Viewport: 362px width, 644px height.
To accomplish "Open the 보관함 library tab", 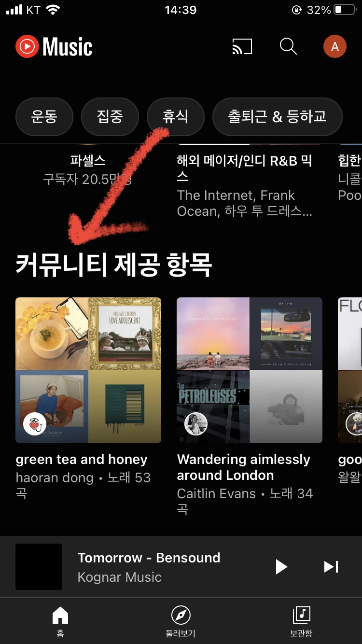I will [x=301, y=622].
